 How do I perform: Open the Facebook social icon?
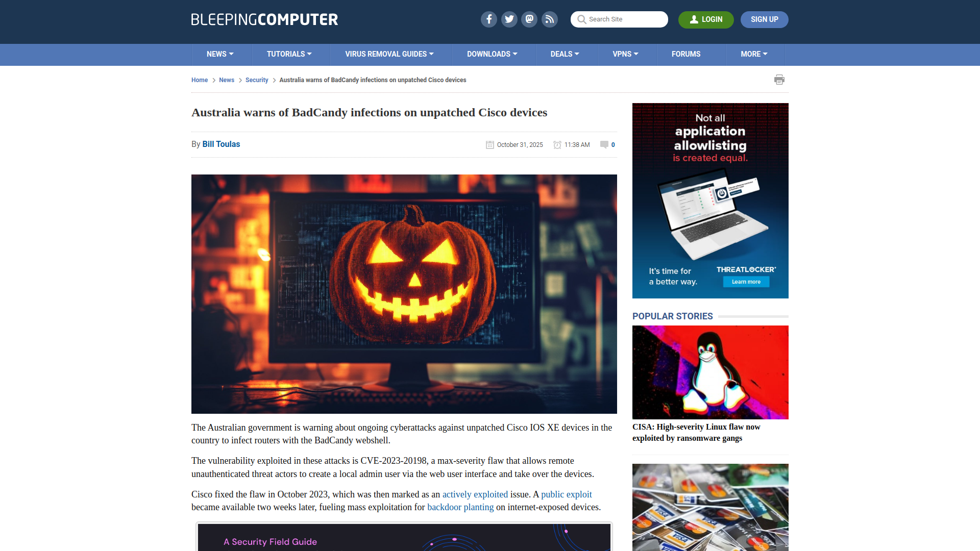tap(488, 19)
